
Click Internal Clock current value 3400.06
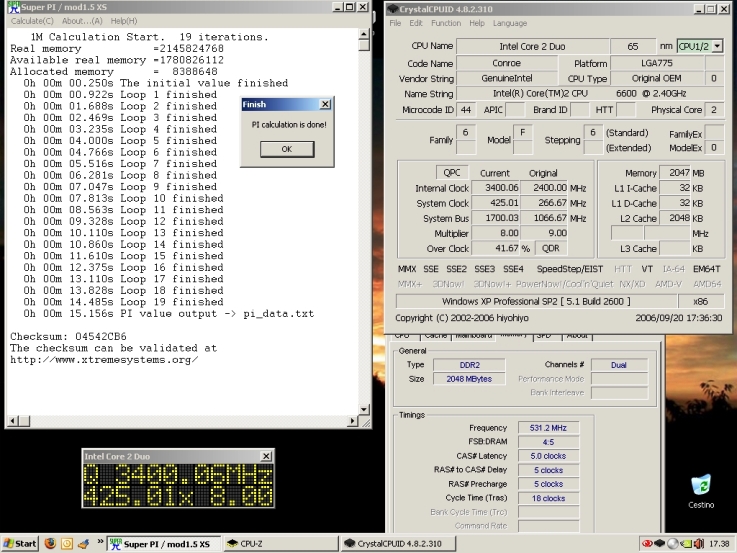pyautogui.click(x=495, y=188)
